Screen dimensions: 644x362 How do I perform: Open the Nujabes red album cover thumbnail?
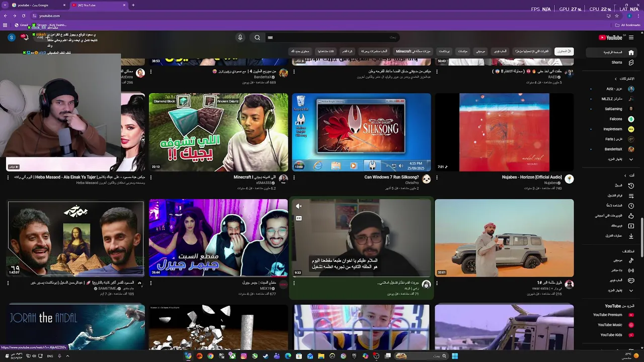(x=504, y=132)
